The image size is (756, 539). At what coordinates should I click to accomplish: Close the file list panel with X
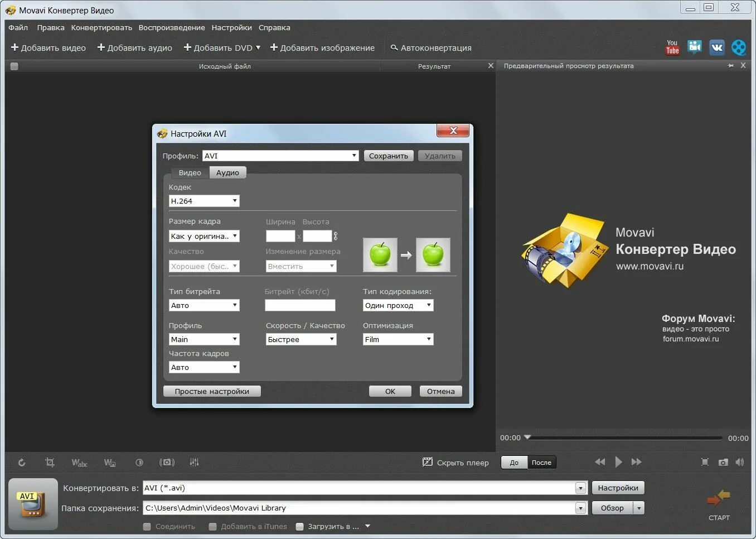pos(491,65)
